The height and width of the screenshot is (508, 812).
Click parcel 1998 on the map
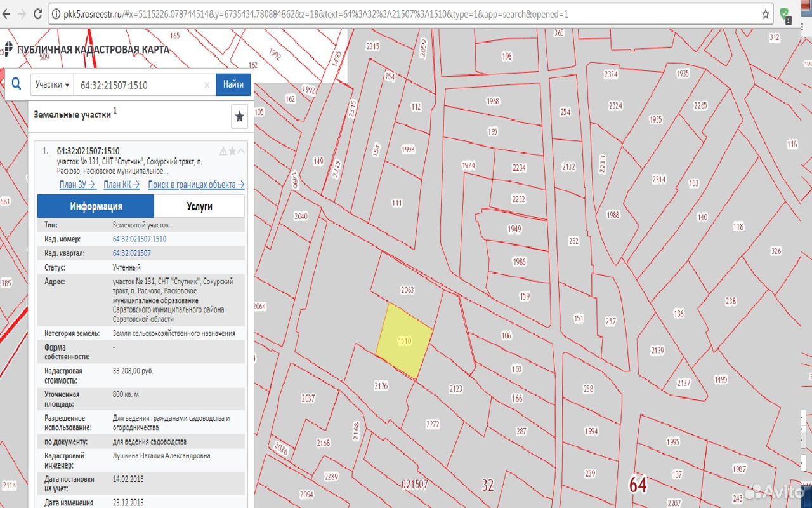pyautogui.click(x=408, y=150)
